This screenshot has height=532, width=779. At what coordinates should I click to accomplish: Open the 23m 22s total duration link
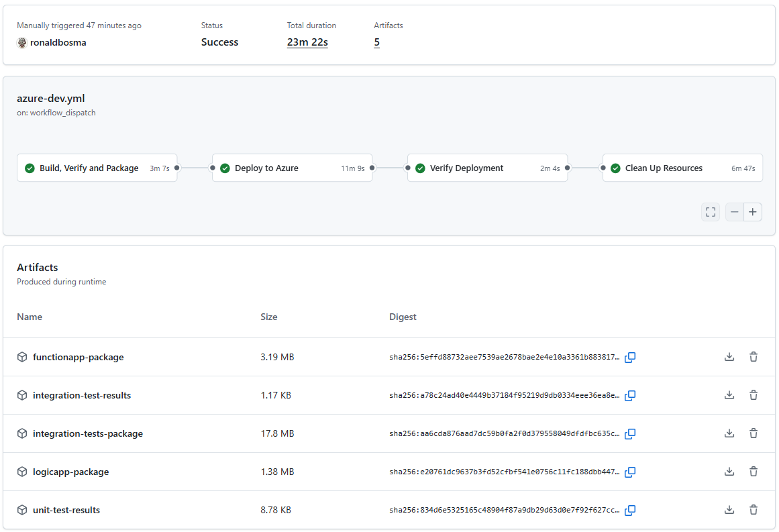pyautogui.click(x=307, y=42)
